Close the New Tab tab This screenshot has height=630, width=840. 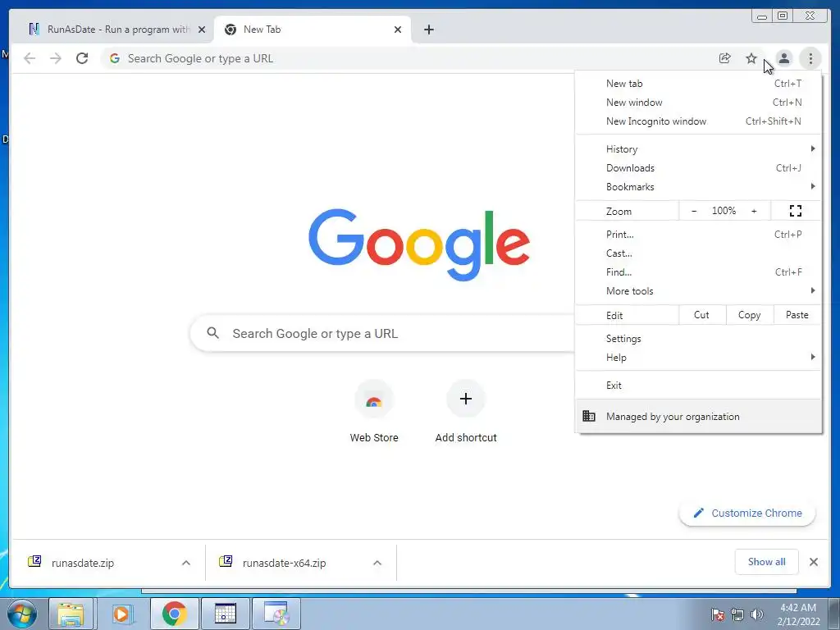398,30
